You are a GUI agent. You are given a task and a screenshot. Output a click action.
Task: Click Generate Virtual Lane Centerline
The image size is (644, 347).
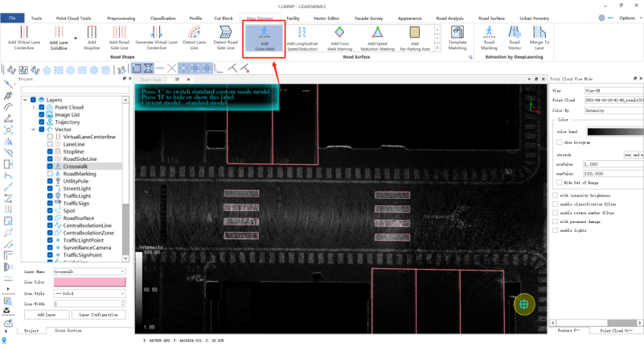point(157,38)
